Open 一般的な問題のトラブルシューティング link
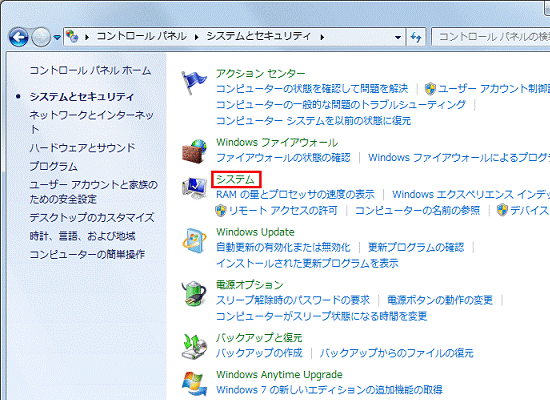This screenshot has width=550, height=400. tap(341, 105)
